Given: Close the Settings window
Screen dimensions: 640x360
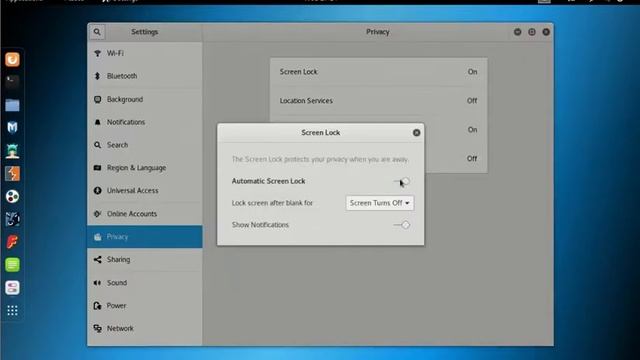Looking at the screenshot, I should pyautogui.click(x=546, y=32).
